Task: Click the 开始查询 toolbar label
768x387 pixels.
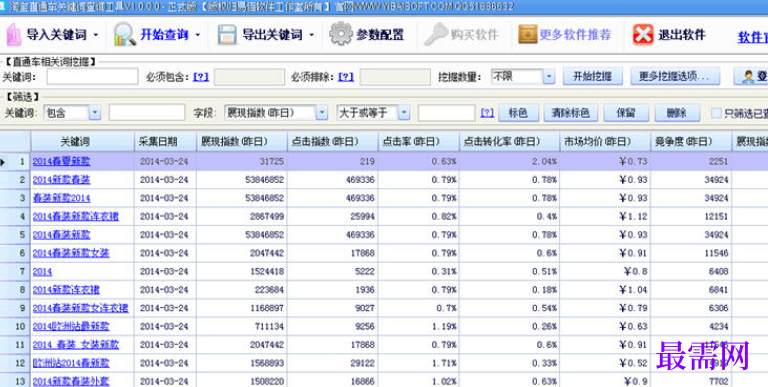Action: click(164, 35)
